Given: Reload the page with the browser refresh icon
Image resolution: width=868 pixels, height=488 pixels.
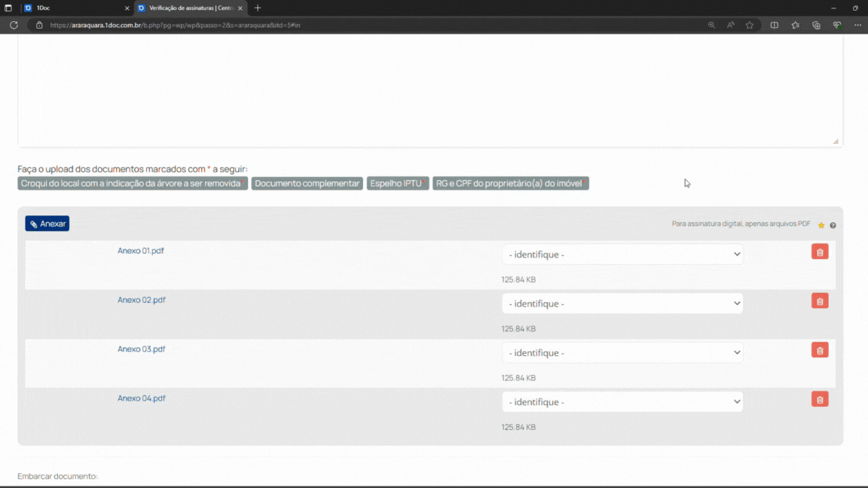Looking at the screenshot, I should coord(14,25).
